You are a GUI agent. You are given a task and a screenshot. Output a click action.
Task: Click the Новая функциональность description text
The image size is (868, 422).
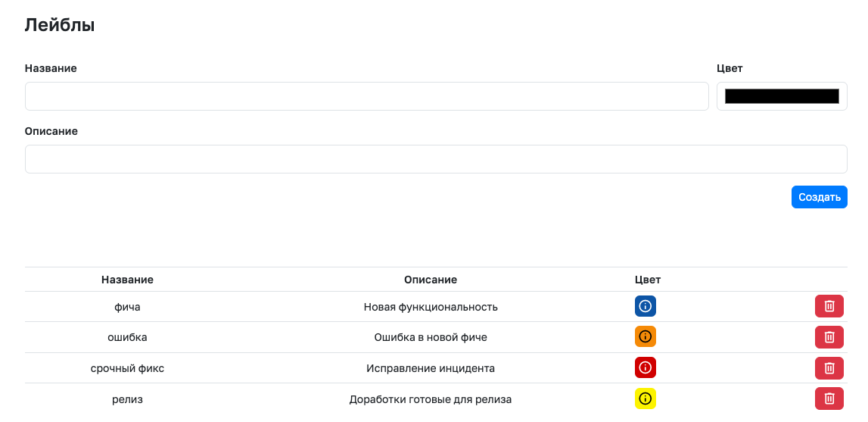pos(431,307)
